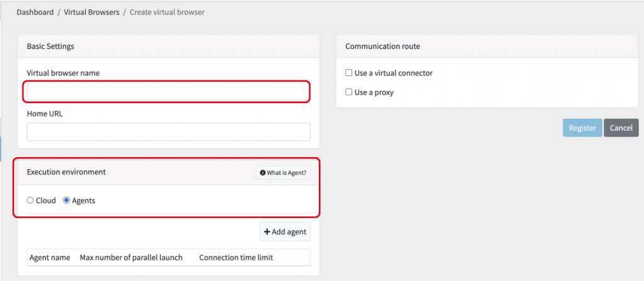Click the Max number of parallel launch header
Screen dimensions: 644x281
(x=131, y=258)
